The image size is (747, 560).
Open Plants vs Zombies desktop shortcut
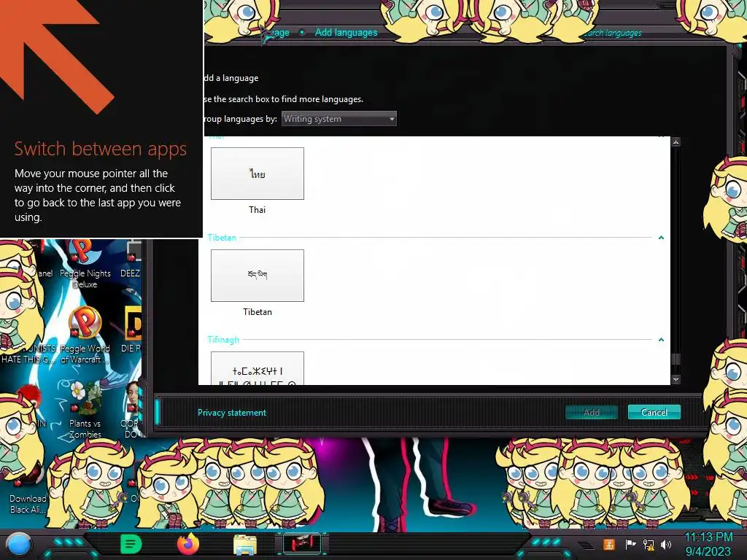[x=85, y=410]
